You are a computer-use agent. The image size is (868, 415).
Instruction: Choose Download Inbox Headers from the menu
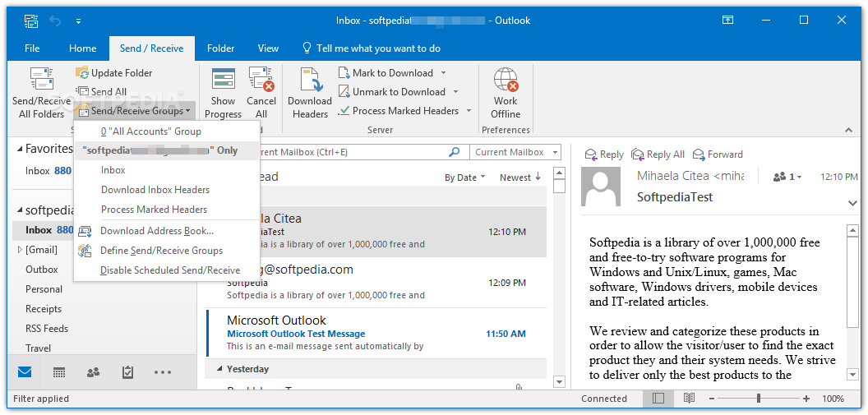pos(167,190)
